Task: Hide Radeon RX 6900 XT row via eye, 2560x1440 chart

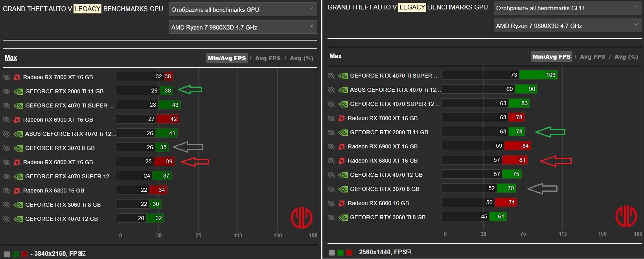Action: point(331,146)
